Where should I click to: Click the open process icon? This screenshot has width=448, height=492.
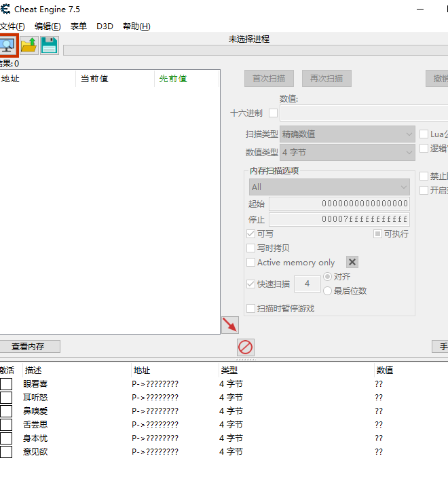[x=7, y=45]
